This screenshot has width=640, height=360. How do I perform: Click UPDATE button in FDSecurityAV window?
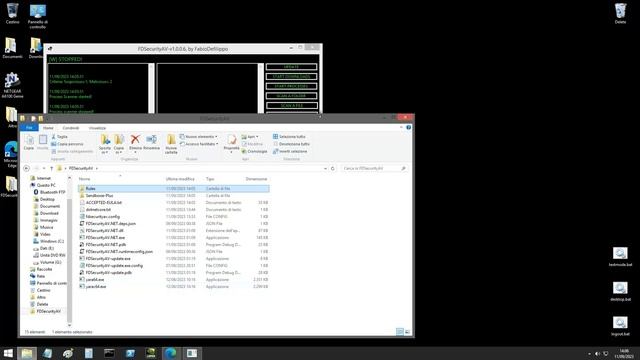tap(291, 67)
